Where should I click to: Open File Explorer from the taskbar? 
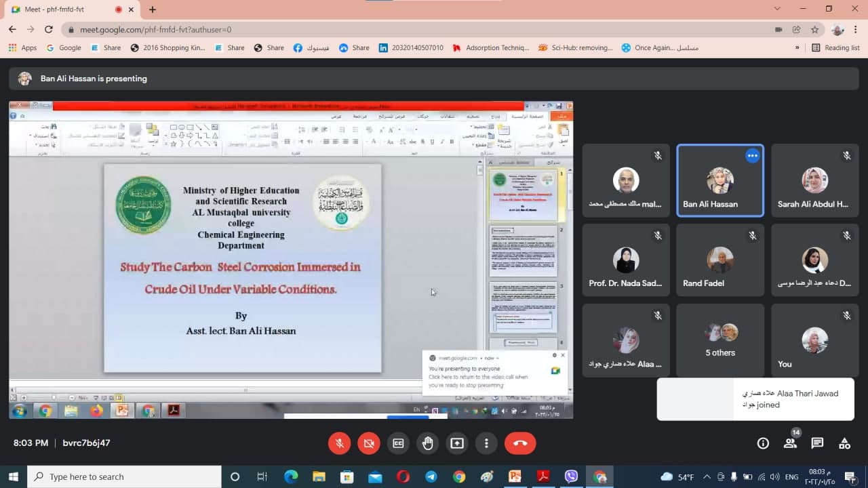click(x=319, y=476)
